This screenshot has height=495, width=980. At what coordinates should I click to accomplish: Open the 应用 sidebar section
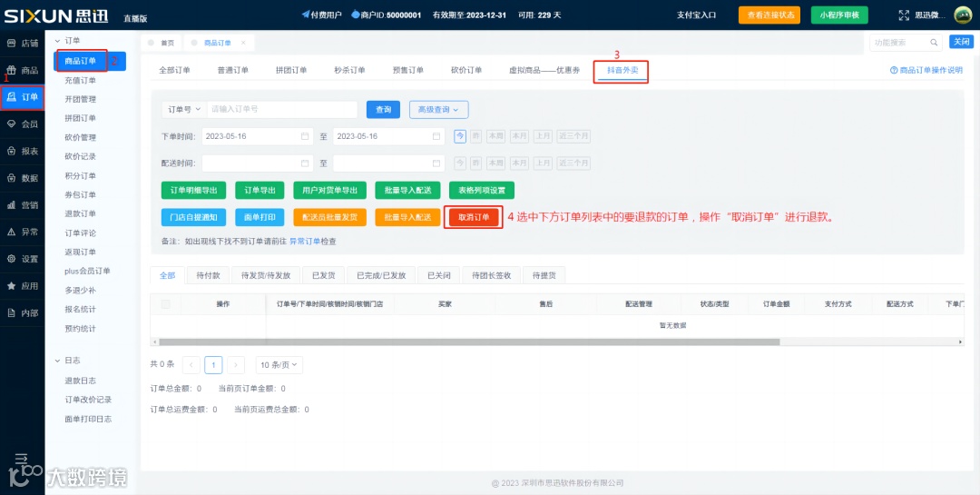coord(23,285)
